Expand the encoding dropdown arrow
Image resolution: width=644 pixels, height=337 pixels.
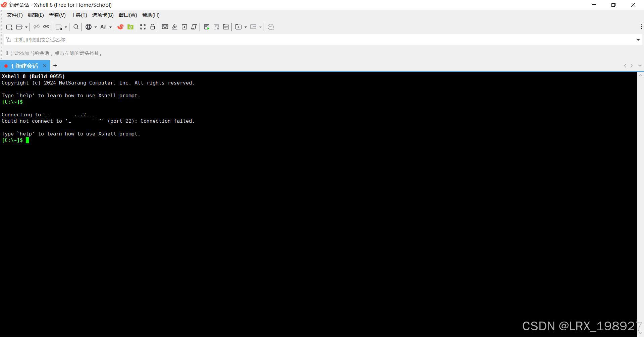point(96,27)
